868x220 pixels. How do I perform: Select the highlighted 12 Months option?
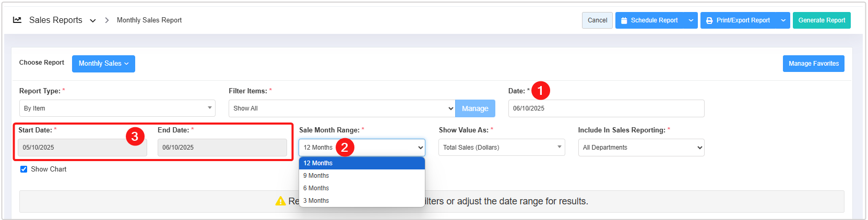(x=318, y=163)
